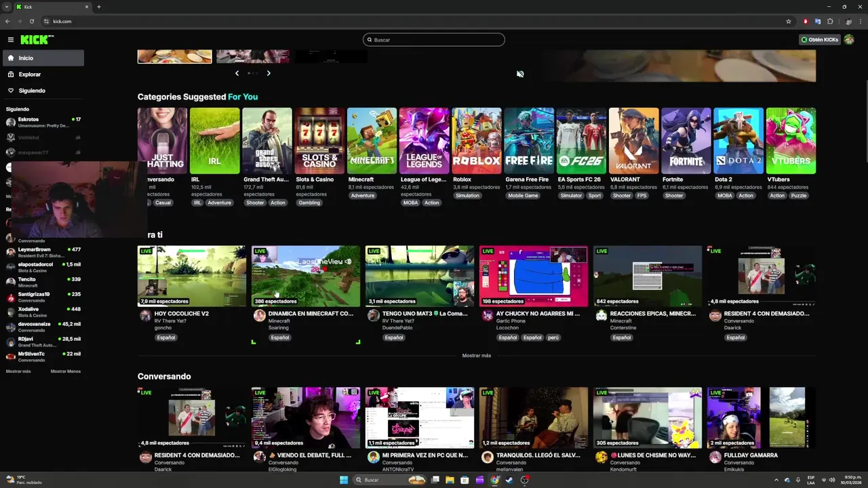The height and width of the screenshot is (488, 868).
Task: Open Siguiendo in sidebar
Action: pos(43,91)
